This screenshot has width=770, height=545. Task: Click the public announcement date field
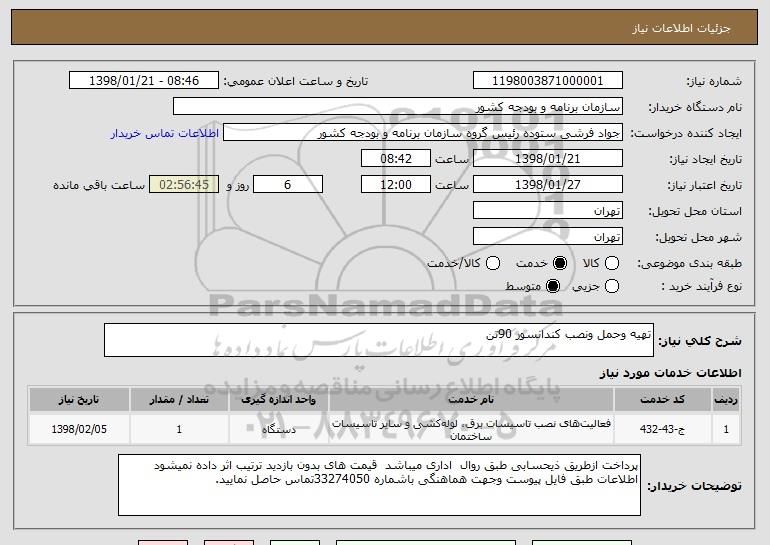144,81
